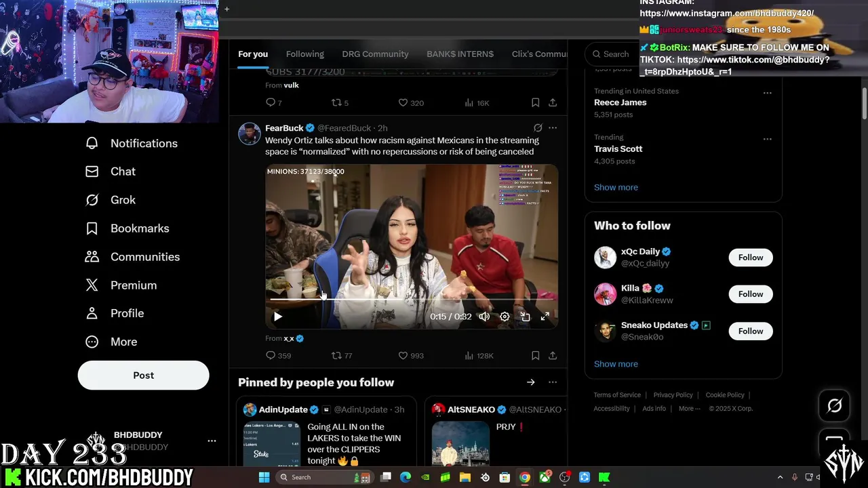Open File Explorer from the taskbar
This screenshot has height=488, width=868.
tap(465, 477)
